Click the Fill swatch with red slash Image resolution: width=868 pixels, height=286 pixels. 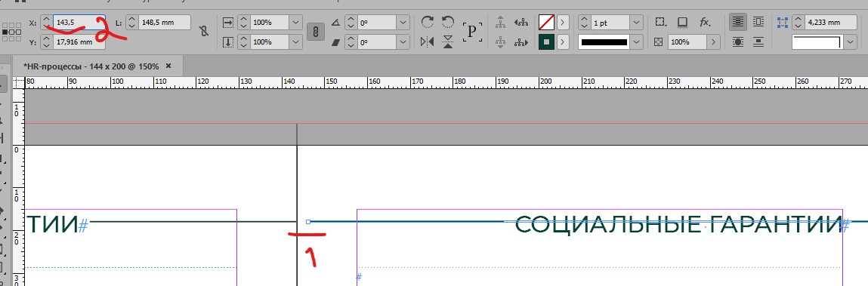coord(546,22)
